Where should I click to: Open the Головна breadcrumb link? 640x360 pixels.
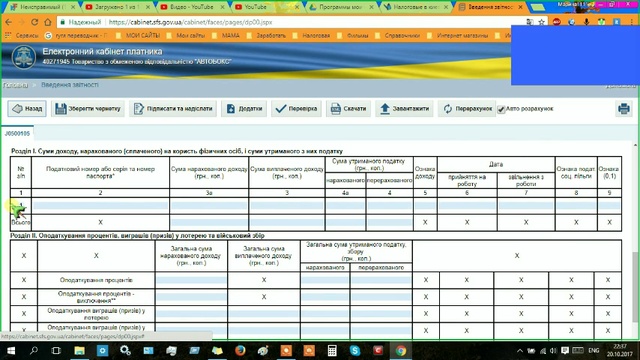(16, 85)
